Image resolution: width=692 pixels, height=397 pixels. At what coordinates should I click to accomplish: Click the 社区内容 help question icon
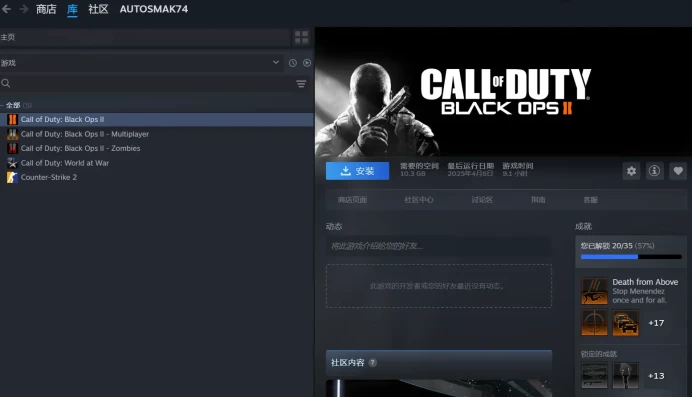tap(372, 363)
